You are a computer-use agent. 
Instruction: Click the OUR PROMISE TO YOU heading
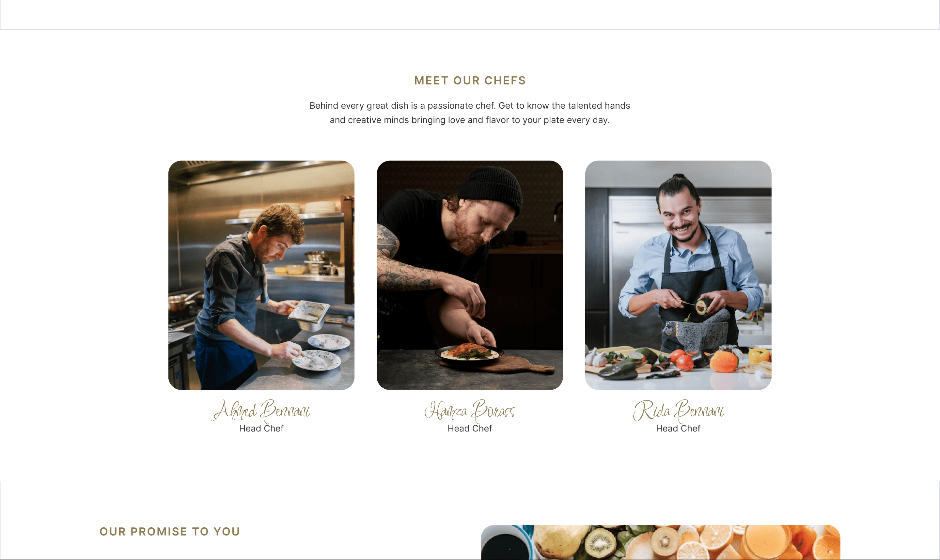[170, 531]
